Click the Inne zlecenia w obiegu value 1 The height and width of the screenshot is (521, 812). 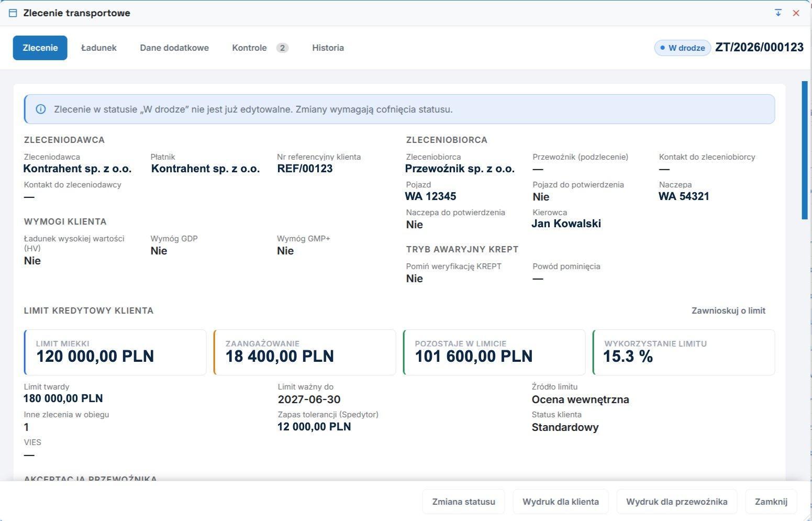[x=27, y=427]
